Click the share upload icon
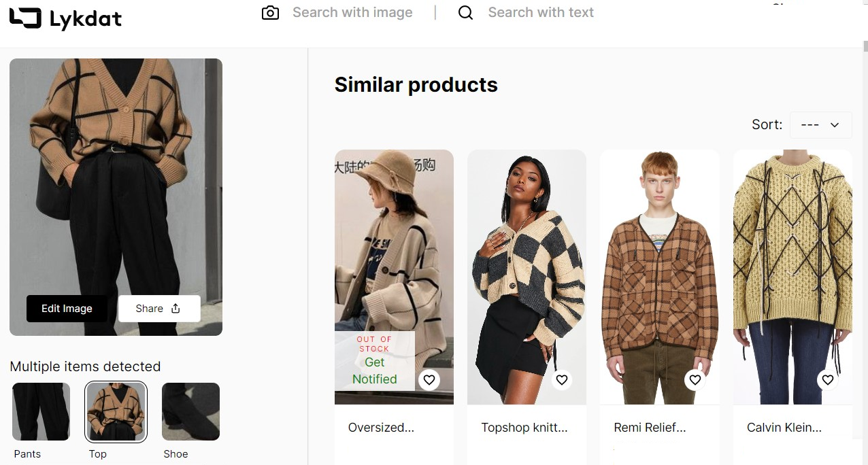 176,309
